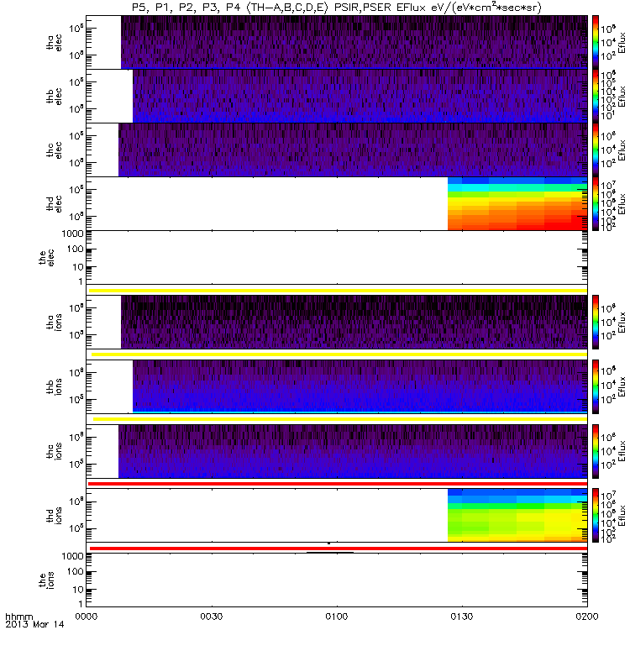This screenshot has width=630, height=672.
Task: Click the Eflux color bar for tha elec
Action: [x=596, y=42]
